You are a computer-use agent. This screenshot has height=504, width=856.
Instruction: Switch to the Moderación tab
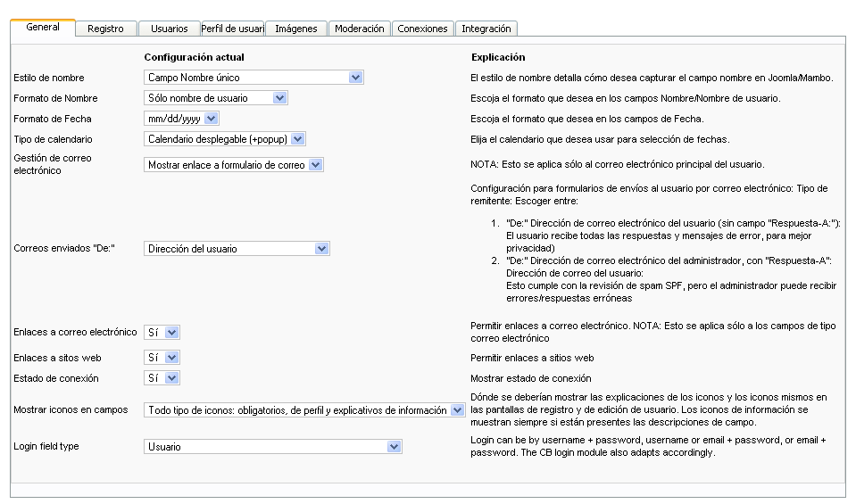[x=359, y=29]
